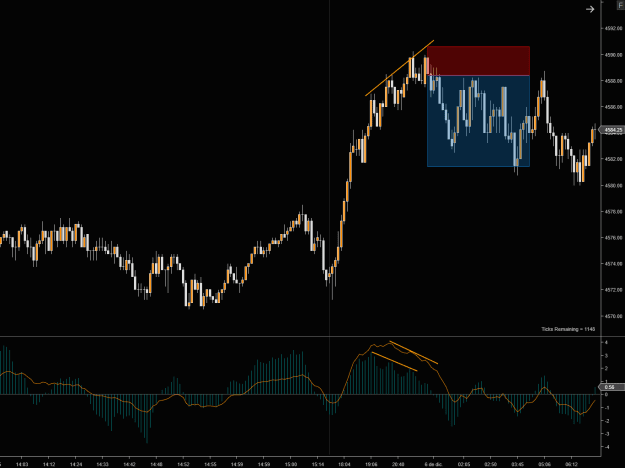Click the 4570.00 price axis label
The width and height of the screenshot is (625, 468).
[x=613, y=316]
